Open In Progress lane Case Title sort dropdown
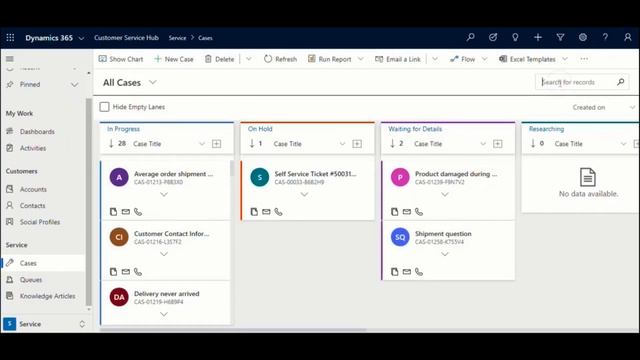This screenshot has width=640, height=360. [x=202, y=144]
